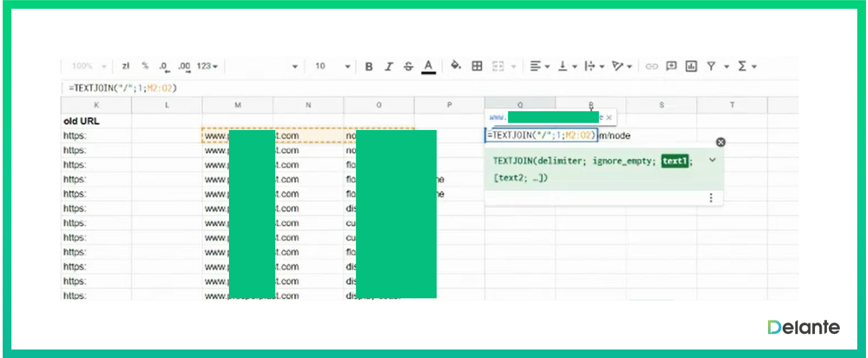Format as currency with zł button
This screenshot has height=358, width=868.
point(126,66)
